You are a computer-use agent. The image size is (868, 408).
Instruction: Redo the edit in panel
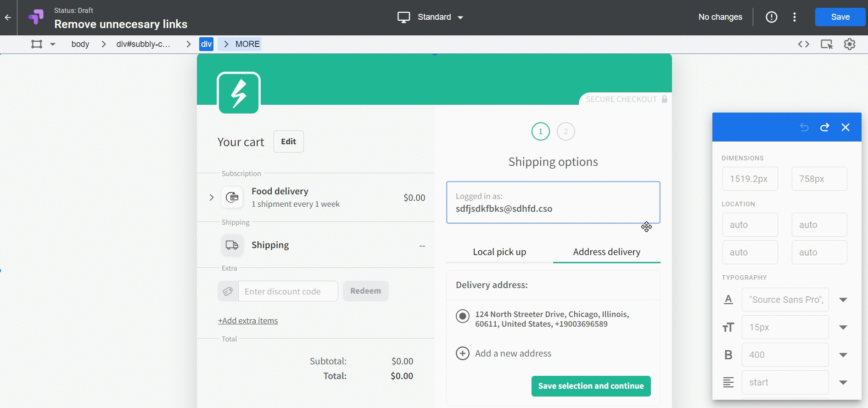coord(825,127)
